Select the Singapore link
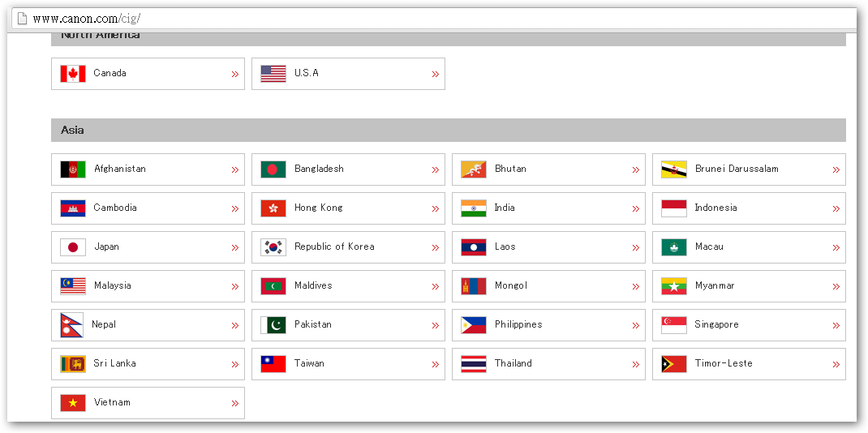The image size is (868, 433). tap(716, 324)
